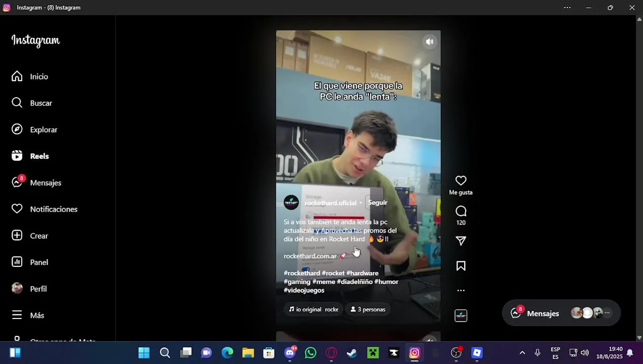Open Steam from the taskbar
The height and width of the screenshot is (364, 643).
click(352, 353)
